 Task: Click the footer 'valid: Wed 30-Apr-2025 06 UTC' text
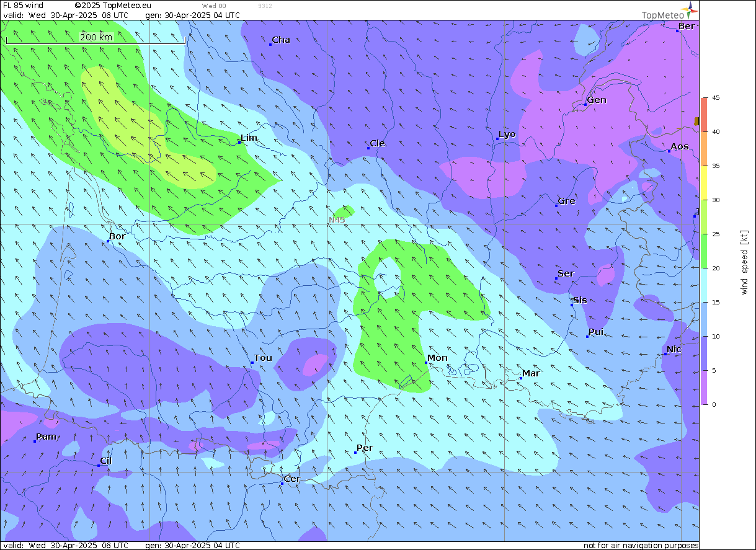click(66, 546)
